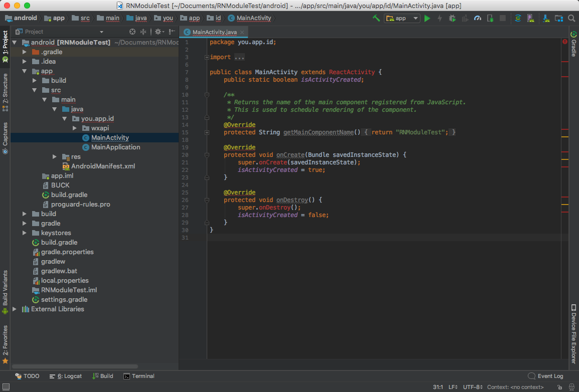579x392 pixels.
Task: Start debugging with the Debug app bug icon
Action: pos(452,18)
